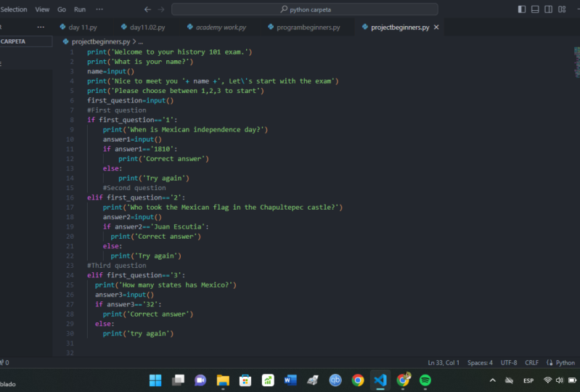580x392 pixels.
Task: Open the View menu
Action: pos(42,9)
